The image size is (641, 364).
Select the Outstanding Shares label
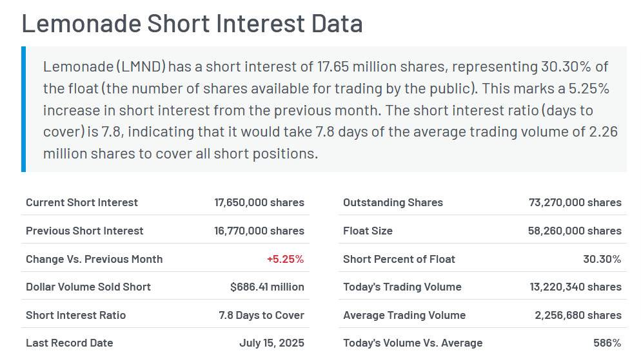coord(393,202)
